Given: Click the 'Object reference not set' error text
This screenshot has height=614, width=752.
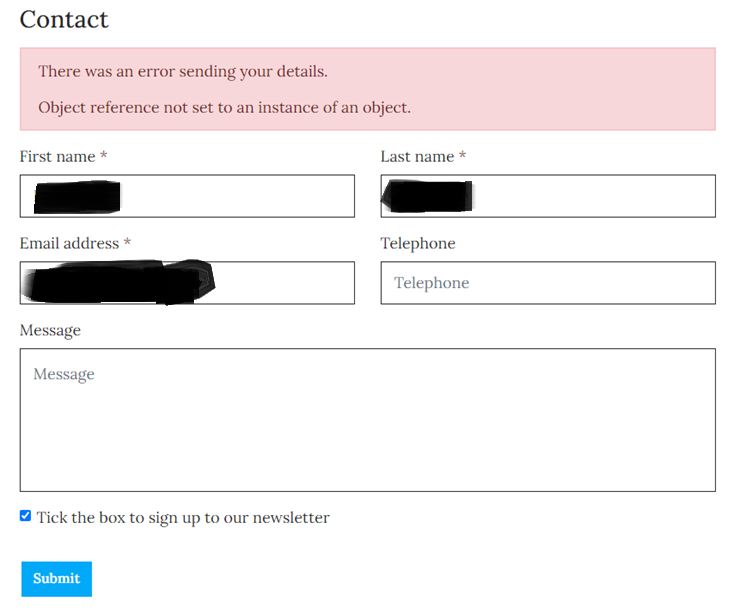Looking at the screenshot, I should 224,107.
